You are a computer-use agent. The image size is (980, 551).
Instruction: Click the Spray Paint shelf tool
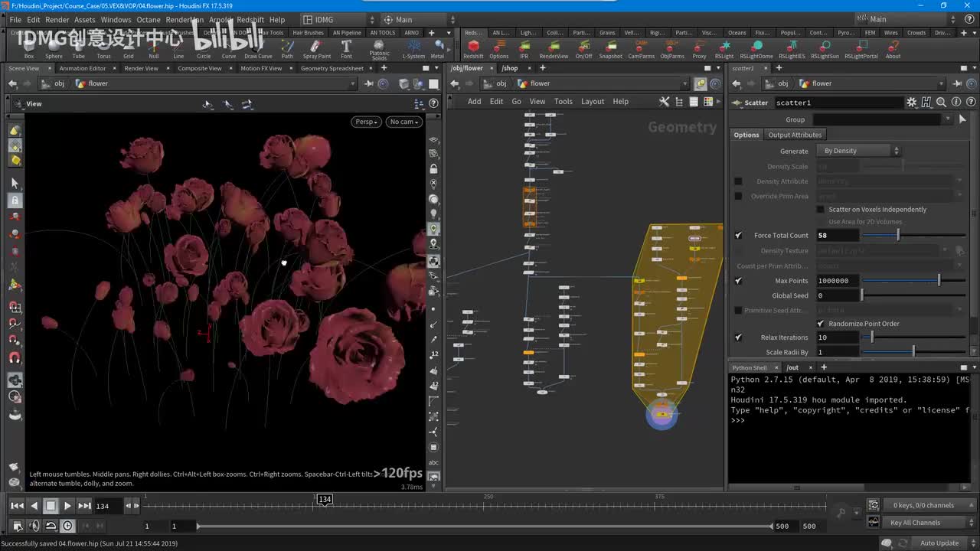[x=317, y=49]
